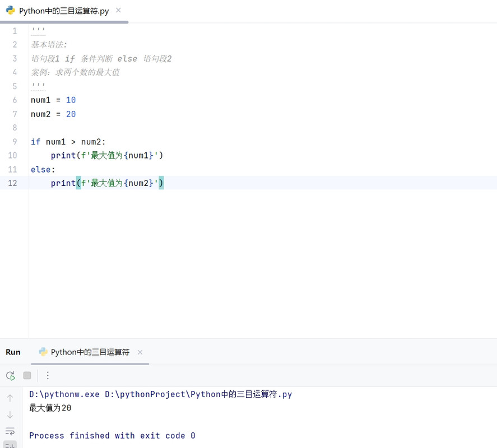This screenshot has height=448, width=497.
Task: Toggle scroll to end in console
Action: 10,445
